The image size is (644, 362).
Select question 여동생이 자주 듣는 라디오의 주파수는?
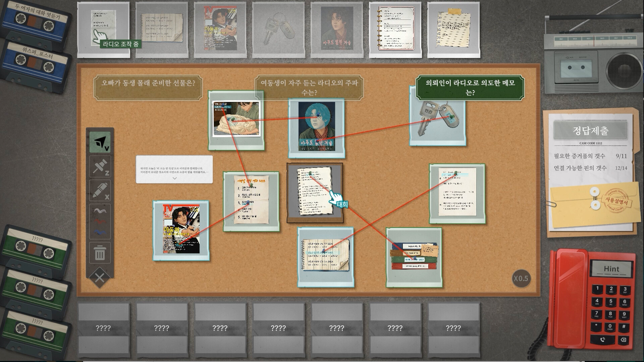(x=309, y=87)
